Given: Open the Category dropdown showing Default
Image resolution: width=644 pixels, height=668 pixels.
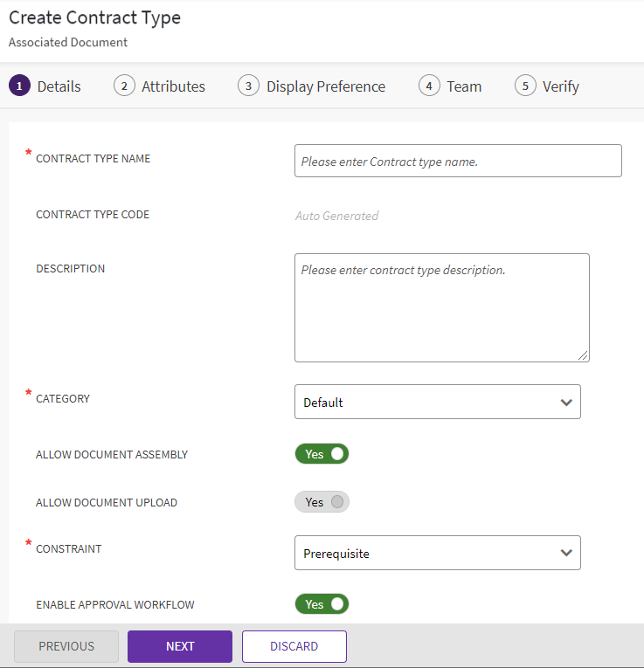Looking at the screenshot, I should [x=437, y=403].
